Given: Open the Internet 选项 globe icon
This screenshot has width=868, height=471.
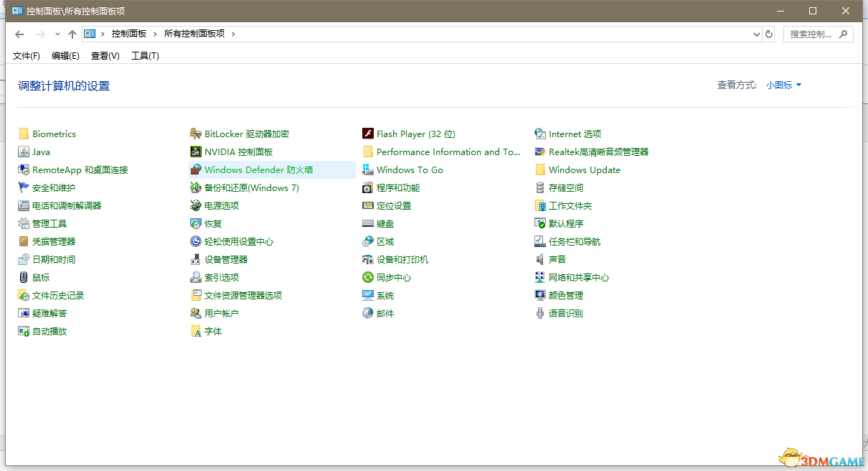Looking at the screenshot, I should click(x=540, y=134).
